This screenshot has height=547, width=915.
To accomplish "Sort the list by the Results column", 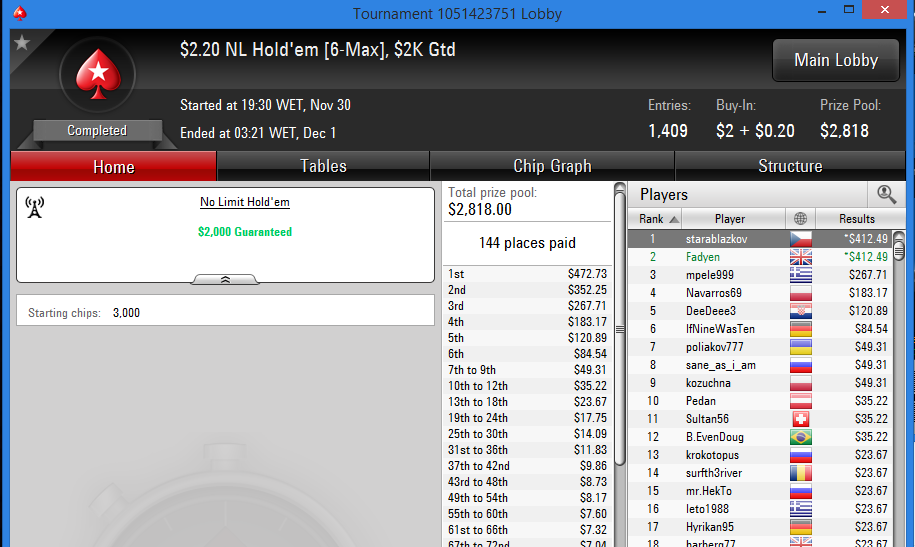I will [856, 219].
